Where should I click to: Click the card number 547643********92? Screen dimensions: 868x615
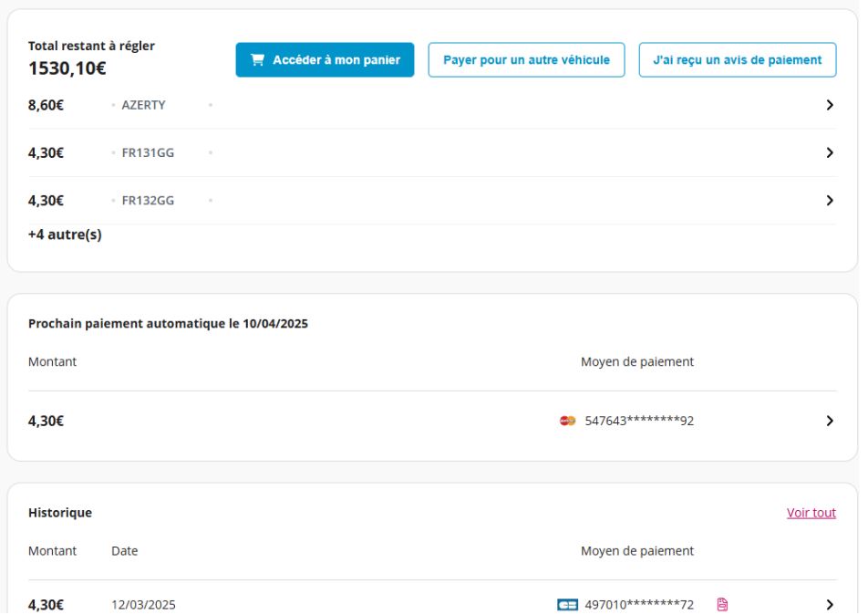point(639,421)
